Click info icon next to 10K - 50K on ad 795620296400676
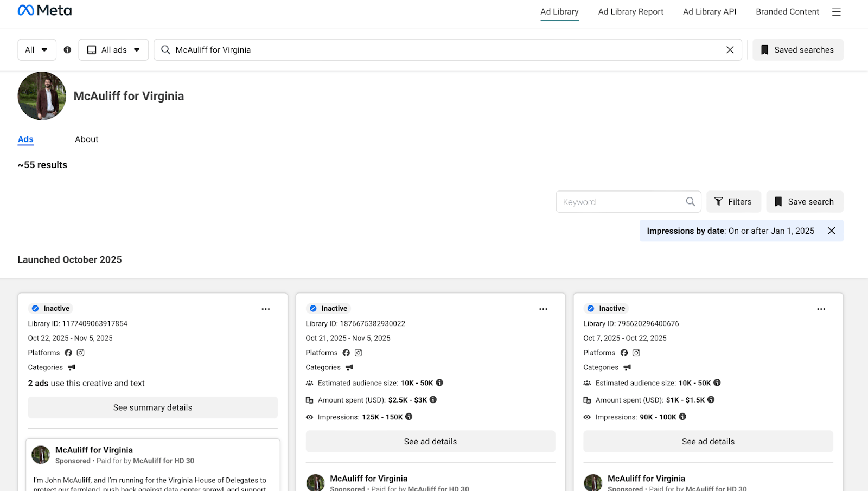868x491 pixels. point(717,382)
